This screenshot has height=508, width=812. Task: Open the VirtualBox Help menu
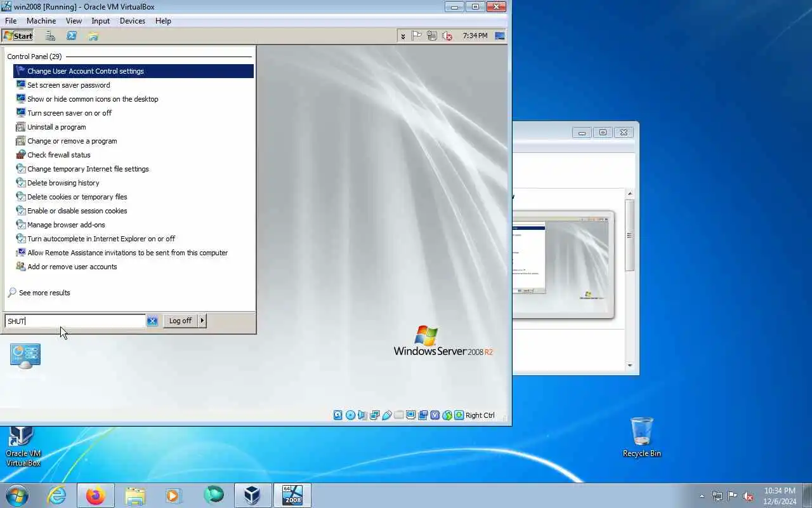click(x=163, y=21)
